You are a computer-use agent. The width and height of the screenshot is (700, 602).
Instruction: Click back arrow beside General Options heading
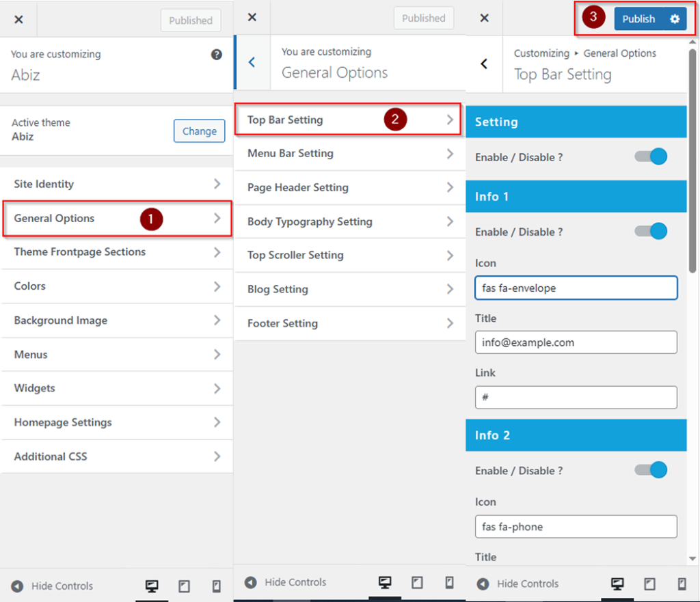[x=252, y=62]
